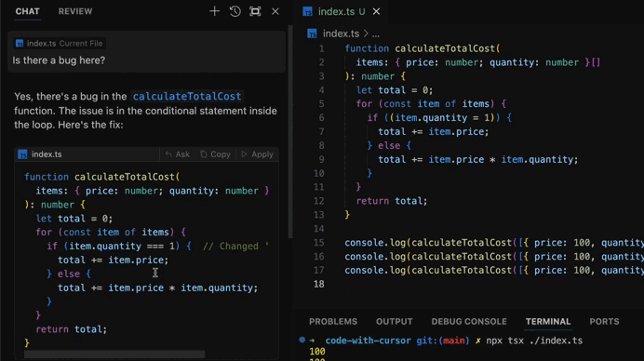Switch to the REVIEW tab

tap(75, 11)
